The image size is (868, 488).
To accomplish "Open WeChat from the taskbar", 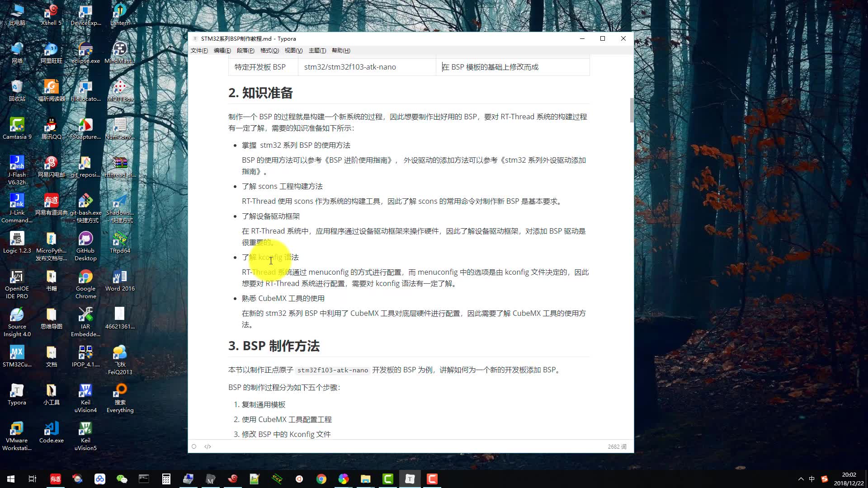I will point(122,479).
